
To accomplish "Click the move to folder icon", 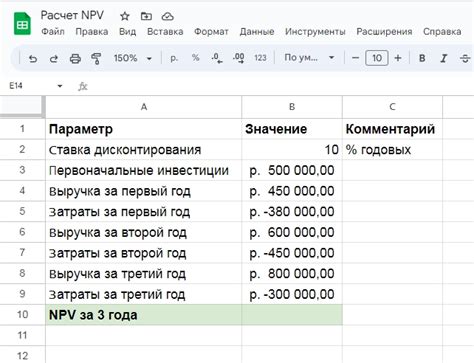I will click(146, 16).
